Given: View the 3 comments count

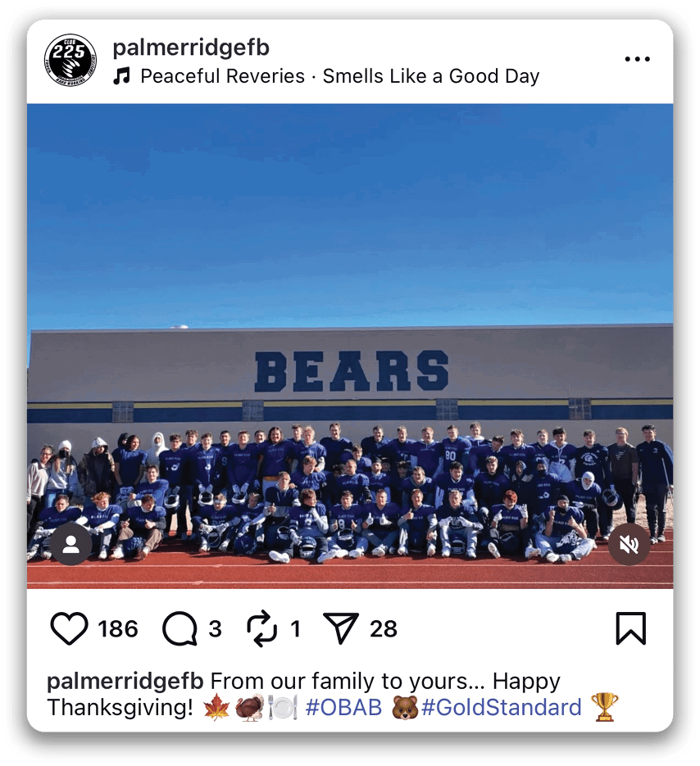Looking at the screenshot, I should coord(215,628).
